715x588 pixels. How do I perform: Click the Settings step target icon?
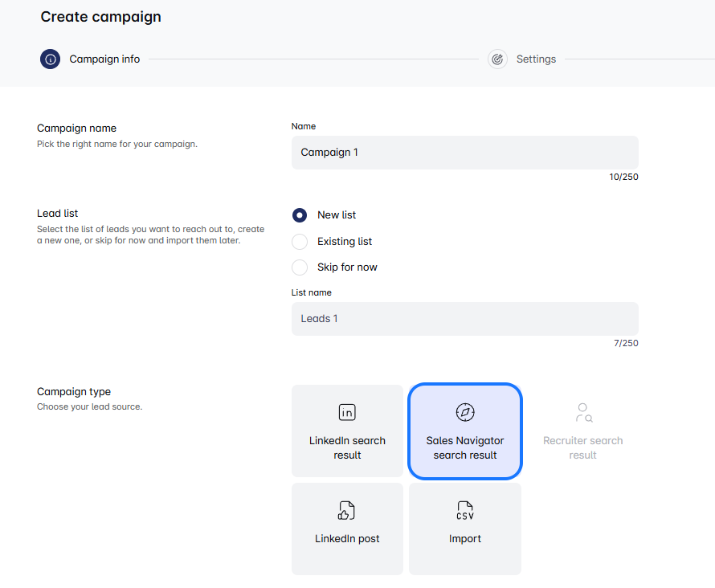pos(497,59)
